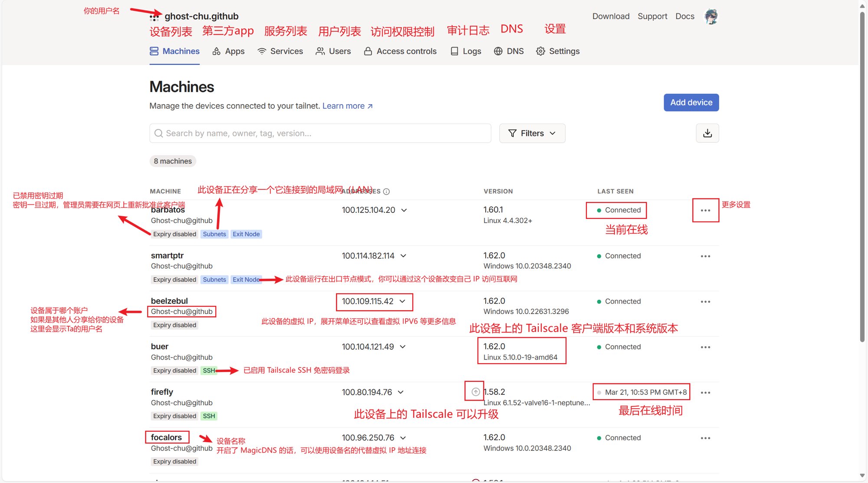Go to the Users tab
The image size is (868, 483).
[333, 51]
